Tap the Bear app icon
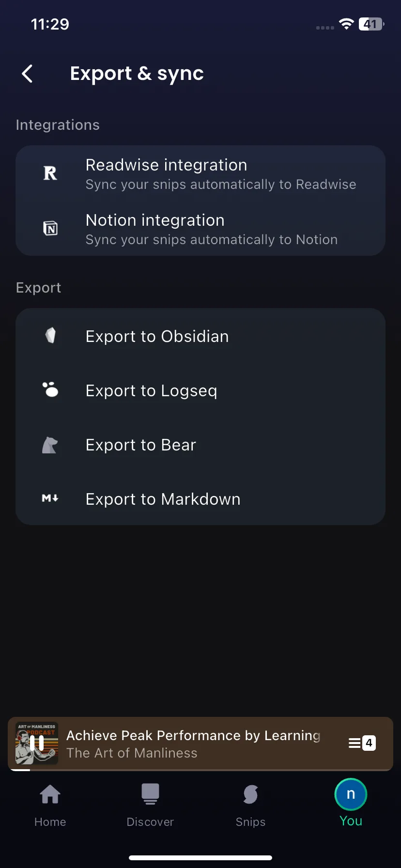Image resolution: width=401 pixels, height=868 pixels. pyautogui.click(x=50, y=445)
